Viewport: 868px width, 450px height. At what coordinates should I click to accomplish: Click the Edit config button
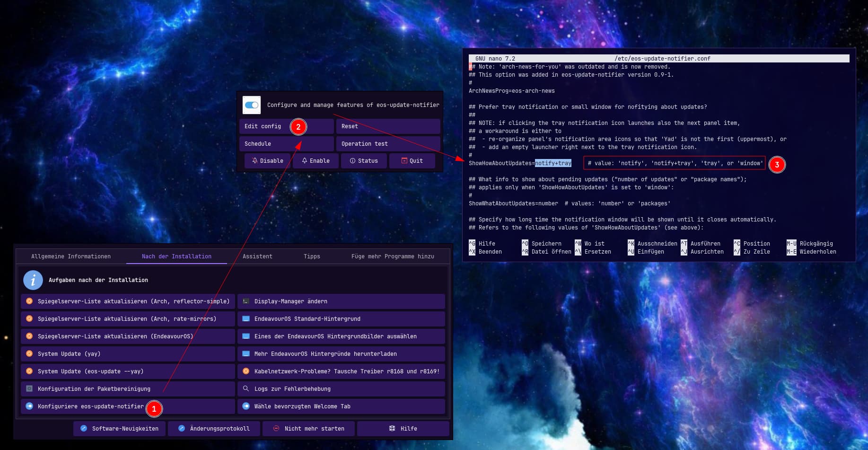point(287,126)
